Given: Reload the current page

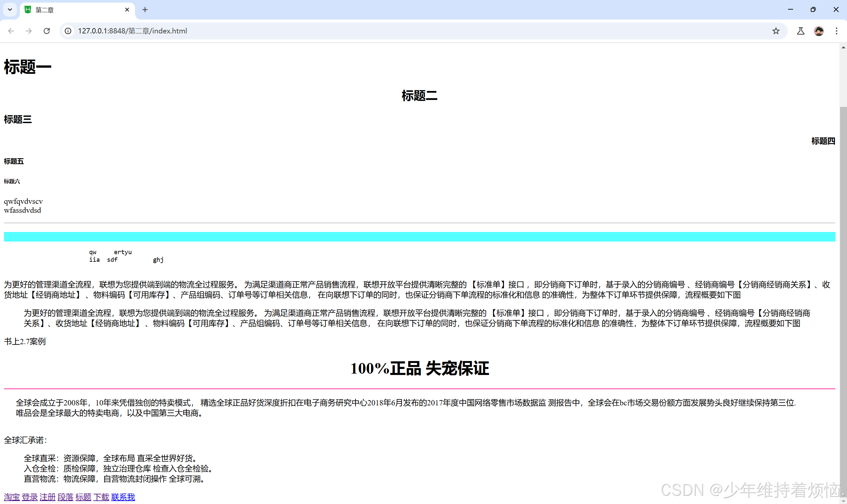Looking at the screenshot, I should coord(47,31).
